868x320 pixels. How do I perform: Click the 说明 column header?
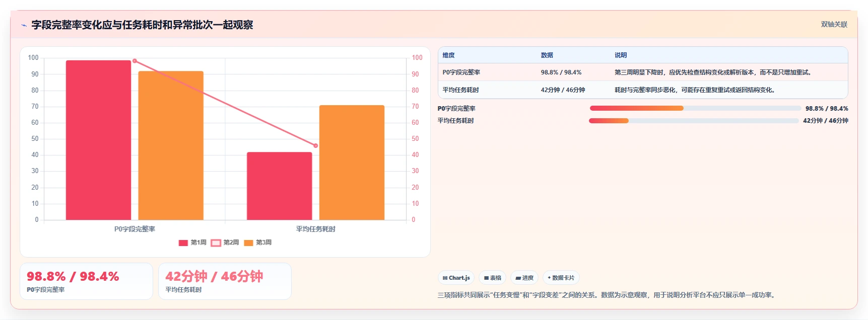tap(621, 55)
